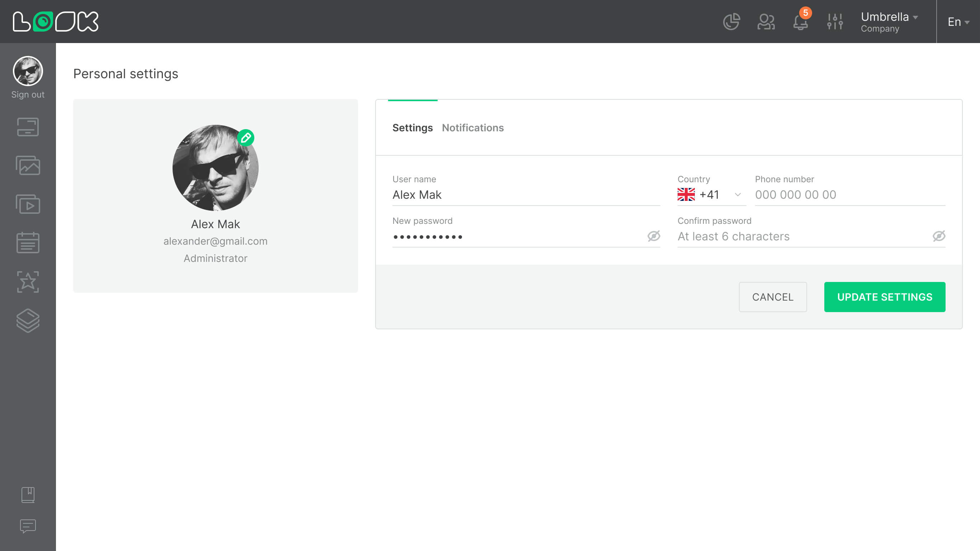Open the chat feedback icon in sidebar
The width and height of the screenshot is (980, 551).
point(28,526)
